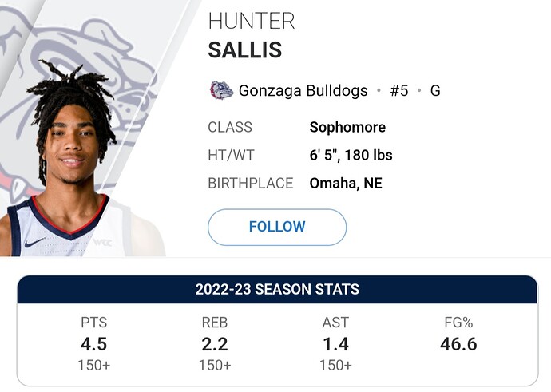Image resolution: width=551 pixels, height=392 pixels.
Task: Click the Gonzaga Bulldogs team logo icon
Action: 220,90
